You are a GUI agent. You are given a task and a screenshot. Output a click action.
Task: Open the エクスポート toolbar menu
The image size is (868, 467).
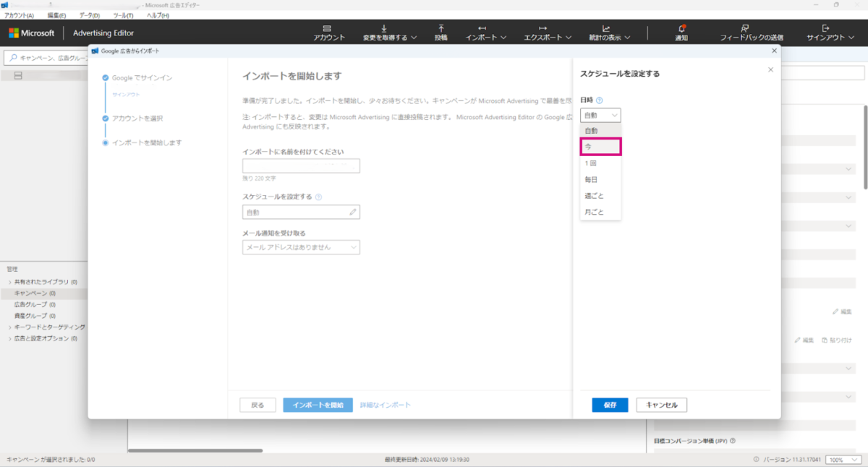(x=548, y=33)
